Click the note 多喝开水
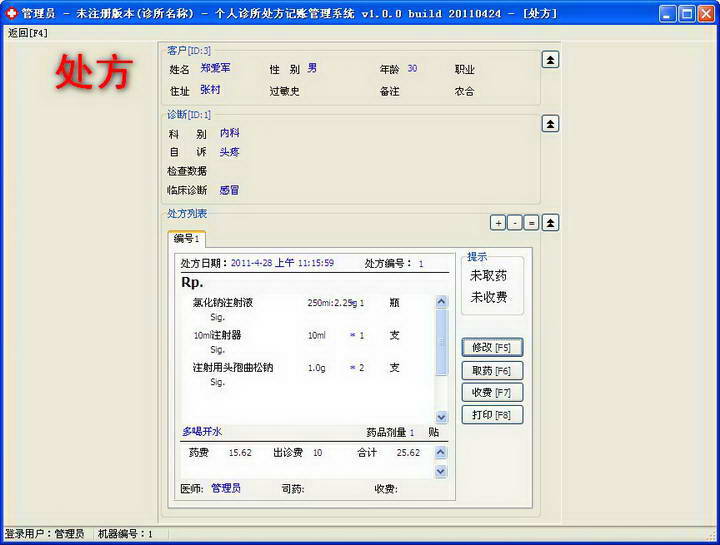 pos(202,432)
